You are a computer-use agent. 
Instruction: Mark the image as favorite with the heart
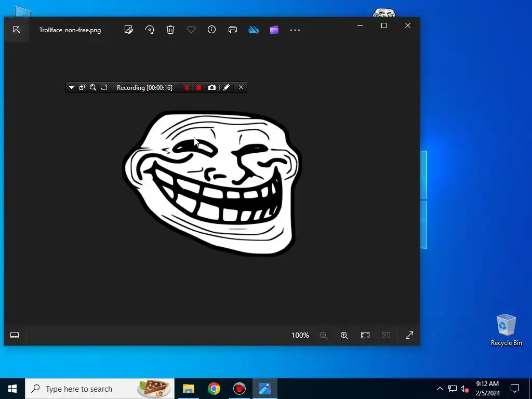[x=191, y=30]
